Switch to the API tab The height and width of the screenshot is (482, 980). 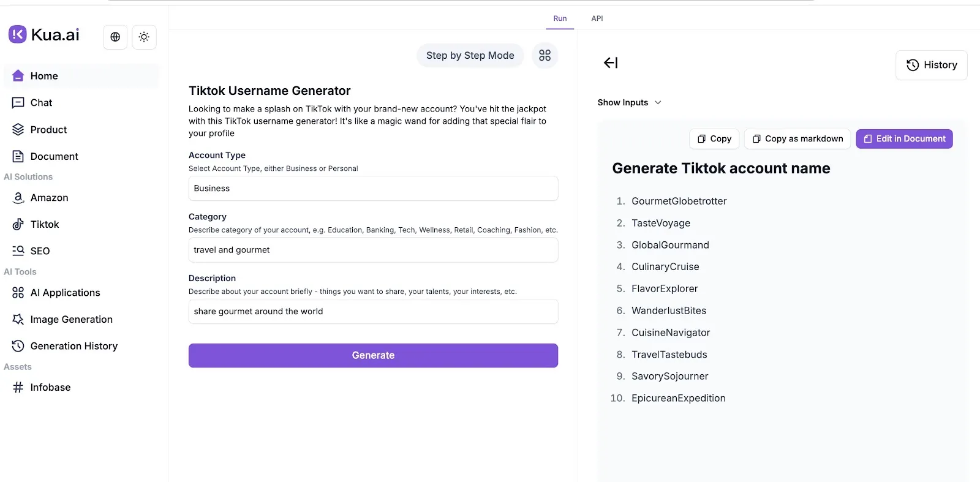coord(597,18)
